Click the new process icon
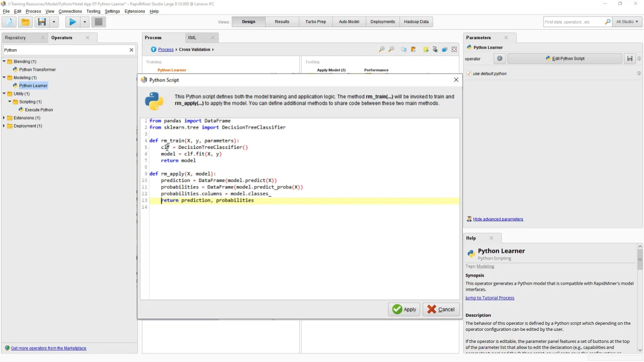The image size is (644, 362). tap(9, 22)
